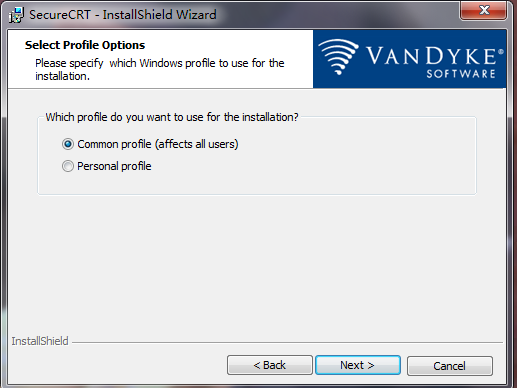
Task: Click the Next button to continue
Action: pyautogui.click(x=358, y=365)
